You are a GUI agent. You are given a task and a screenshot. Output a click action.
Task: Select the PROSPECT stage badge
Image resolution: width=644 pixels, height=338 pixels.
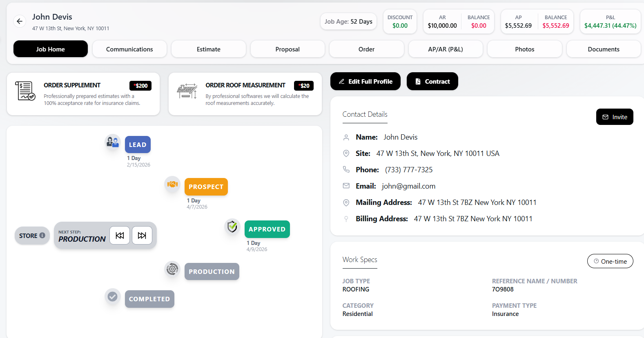[x=206, y=187]
